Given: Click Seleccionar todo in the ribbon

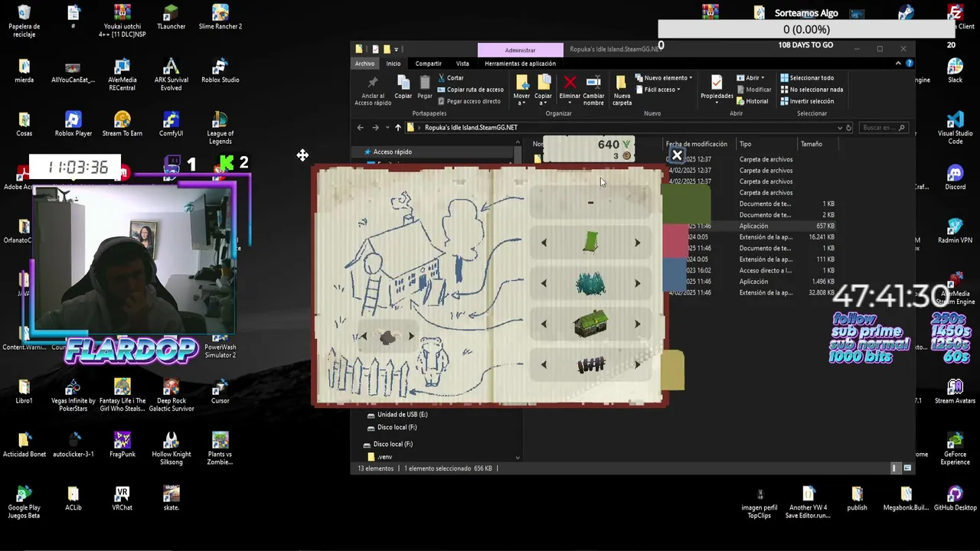Looking at the screenshot, I should [x=807, y=78].
